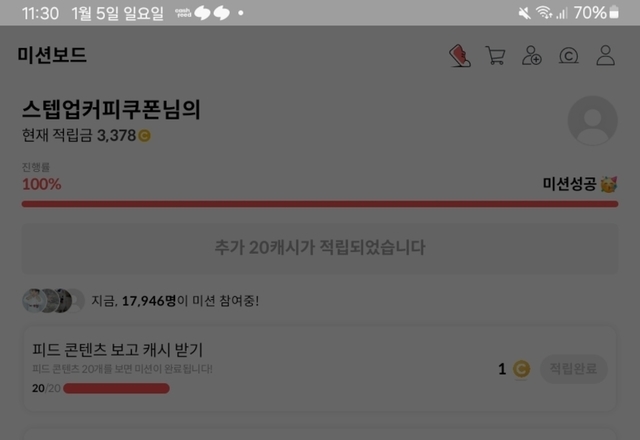Viewport: 640px width, 440px height.
Task: Tap the gold coin beside reward 1
Action: tap(521, 369)
